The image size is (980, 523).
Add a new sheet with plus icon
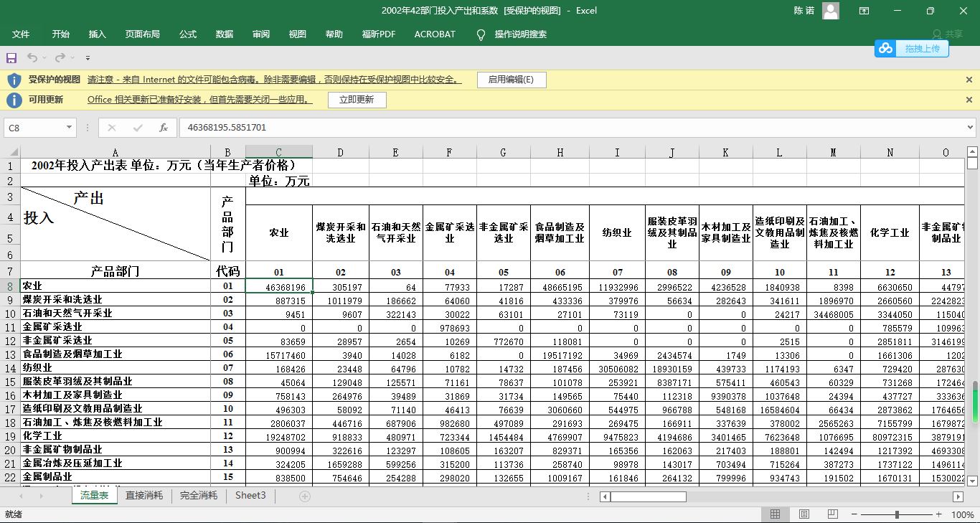[x=304, y=496]
